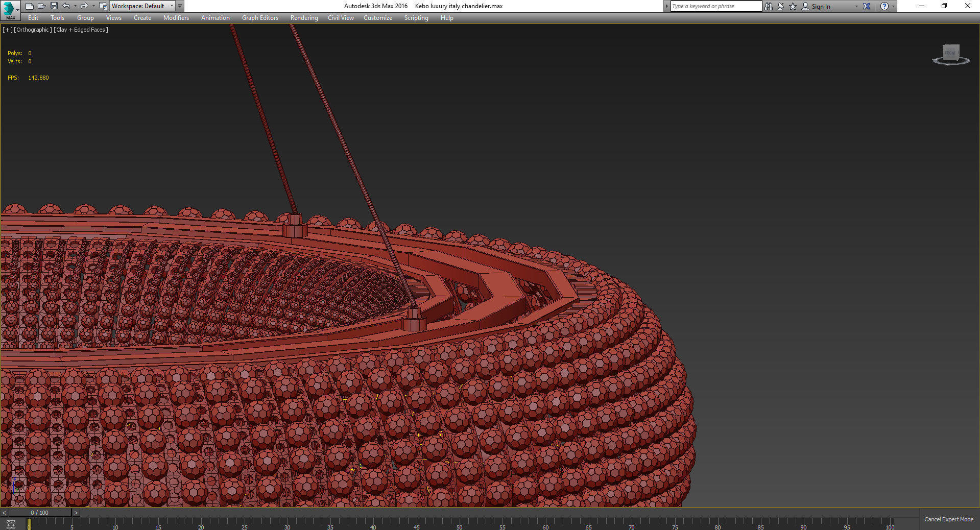
Task: Click the FPS: 142,880 statistic text
Action: (x=28, y=78)
